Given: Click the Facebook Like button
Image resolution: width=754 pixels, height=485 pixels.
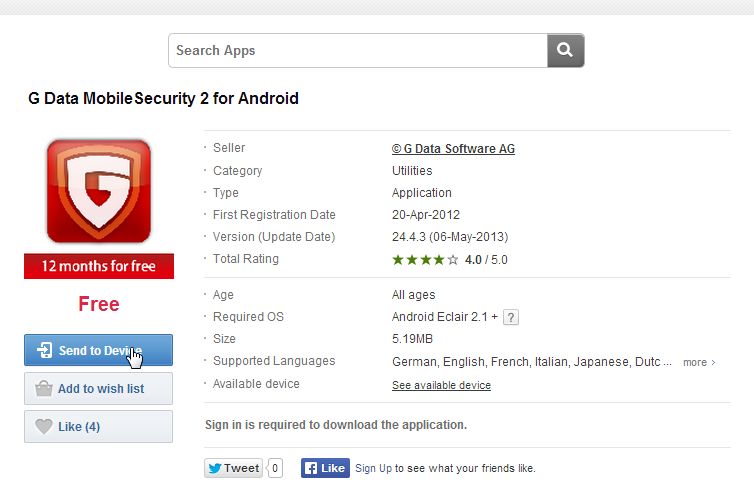Looking at the screenshot, I should [x=325, y=468].
